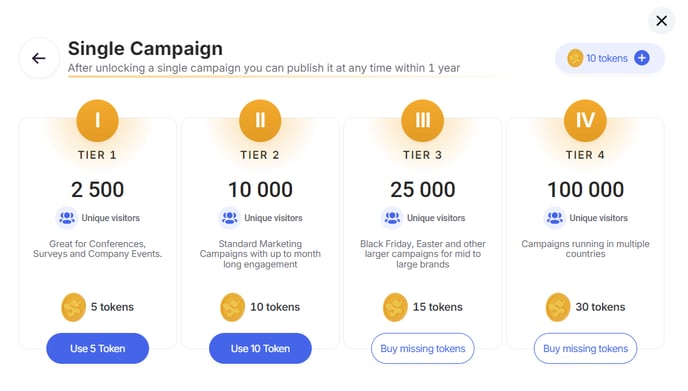
Task: Click the 100 000 visitors figure
Action: click(x=585, y=190)
